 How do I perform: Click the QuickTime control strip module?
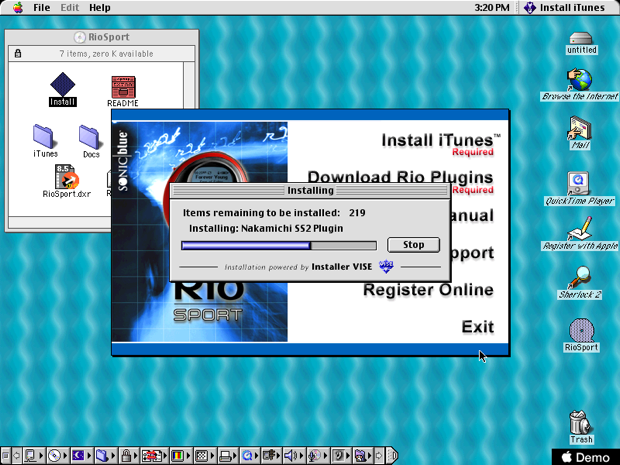(x=248, y=456)
